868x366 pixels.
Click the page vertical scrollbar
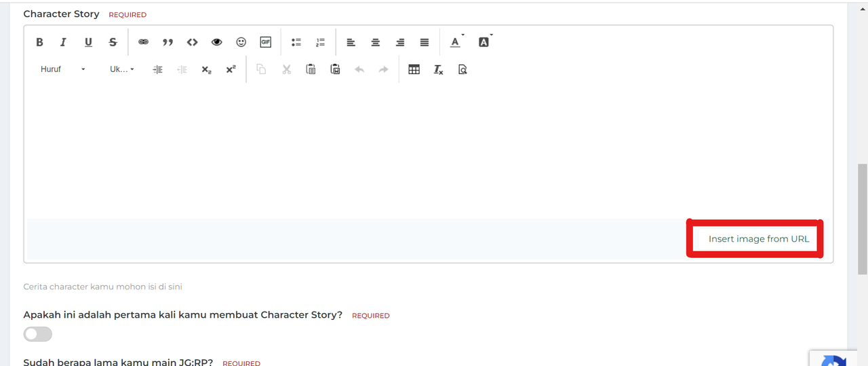[x=863, y=219]
